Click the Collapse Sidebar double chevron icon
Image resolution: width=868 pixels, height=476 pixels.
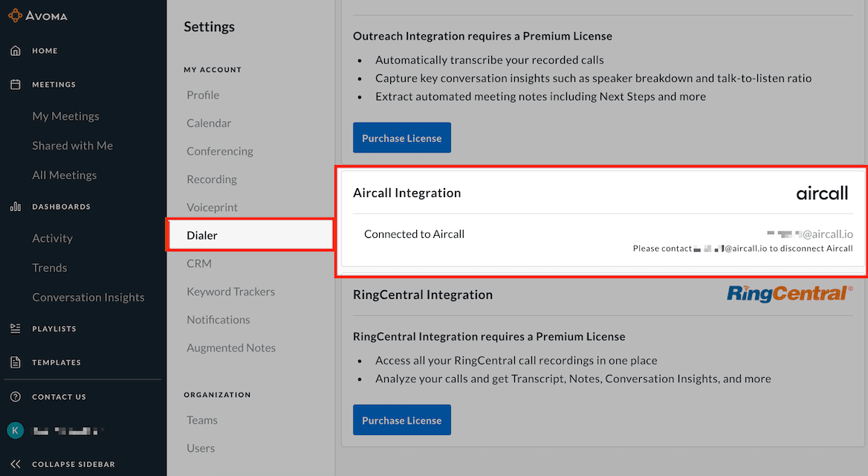coord(15,464)
